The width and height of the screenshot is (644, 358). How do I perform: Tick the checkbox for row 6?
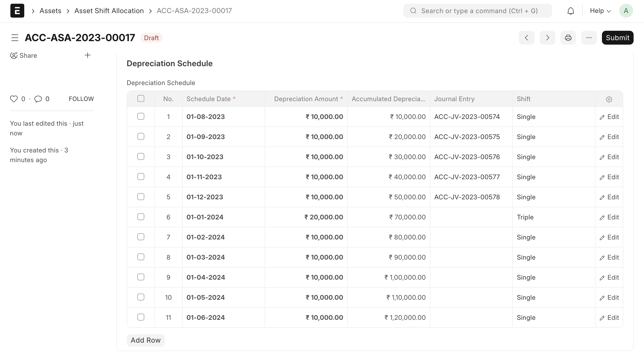(x=141, y=217)
